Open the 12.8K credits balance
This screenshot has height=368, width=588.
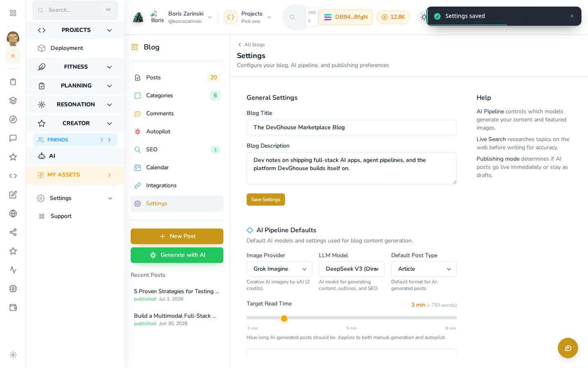coord(393,17)
